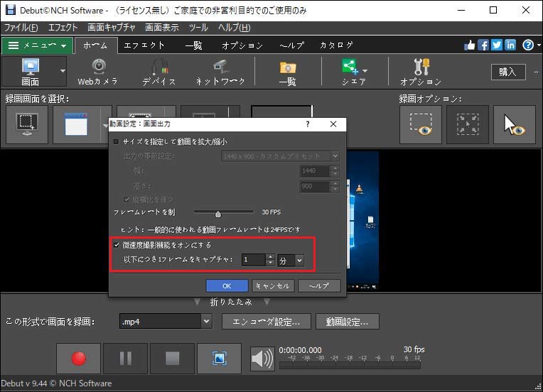Click the dialog's question mark help icon
Image resolution: width=543 pixels, height=392 pixels.
(x=308, y=124)
